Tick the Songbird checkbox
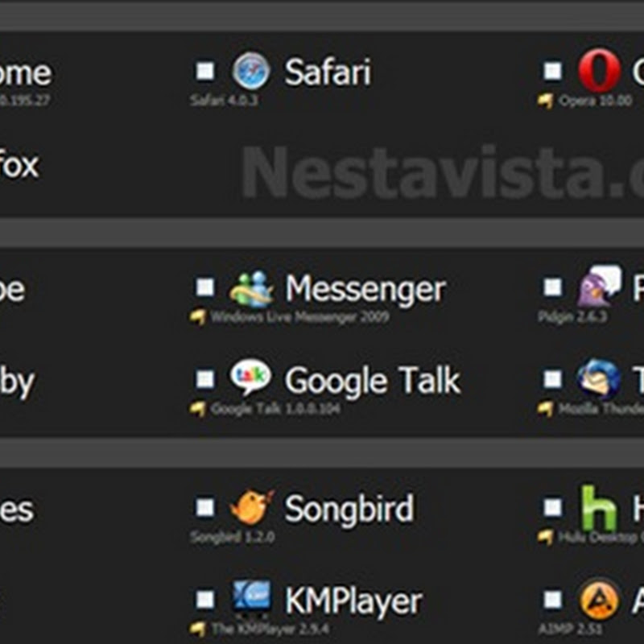The width and height of the screenshot is (644, 644). tap(205, 508)
